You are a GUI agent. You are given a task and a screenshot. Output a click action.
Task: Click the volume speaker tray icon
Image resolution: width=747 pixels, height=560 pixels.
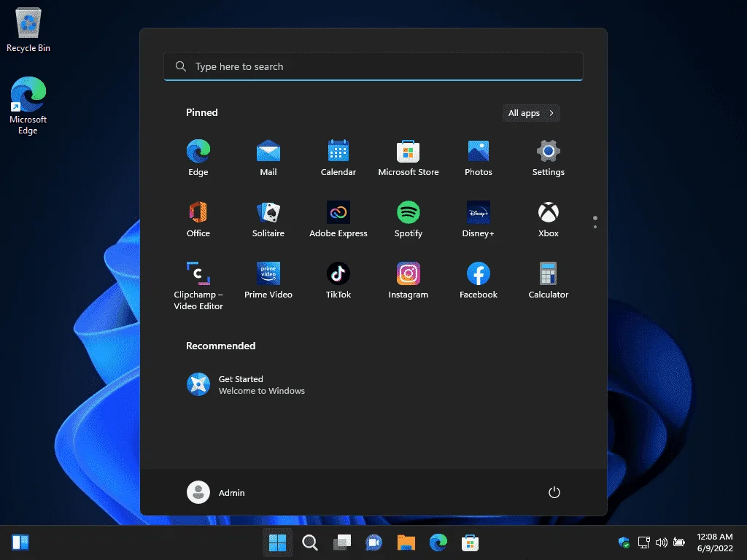pos(661,542)
